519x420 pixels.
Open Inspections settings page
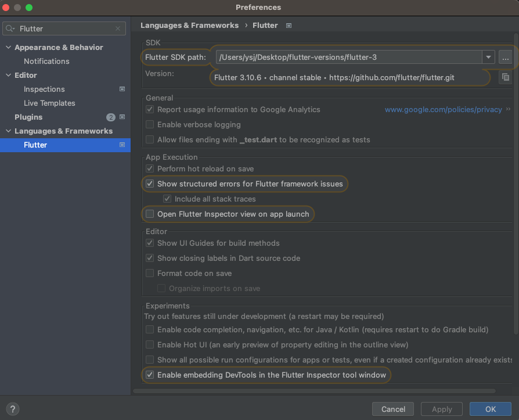[x=44, y=89]
